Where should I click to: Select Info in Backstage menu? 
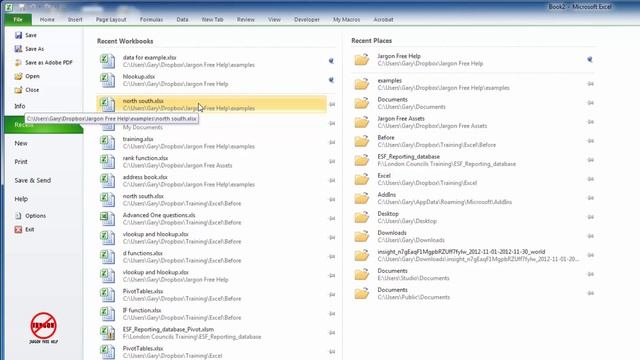20,106
